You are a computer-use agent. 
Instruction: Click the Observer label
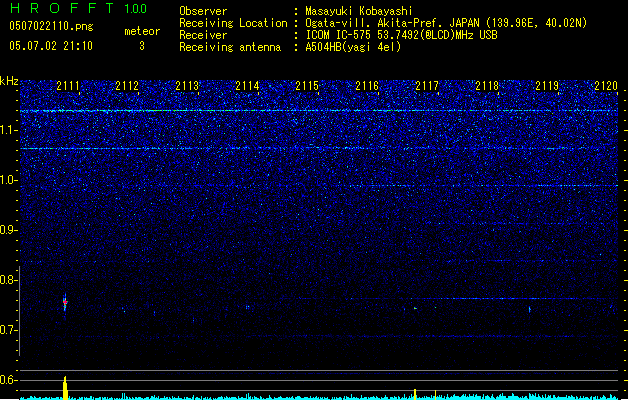click(203, 11)
